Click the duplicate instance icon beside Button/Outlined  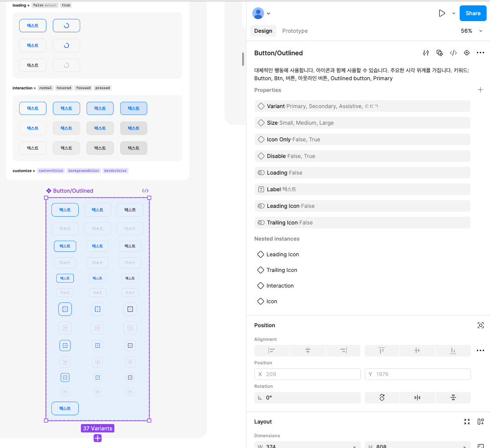point(440,52)
